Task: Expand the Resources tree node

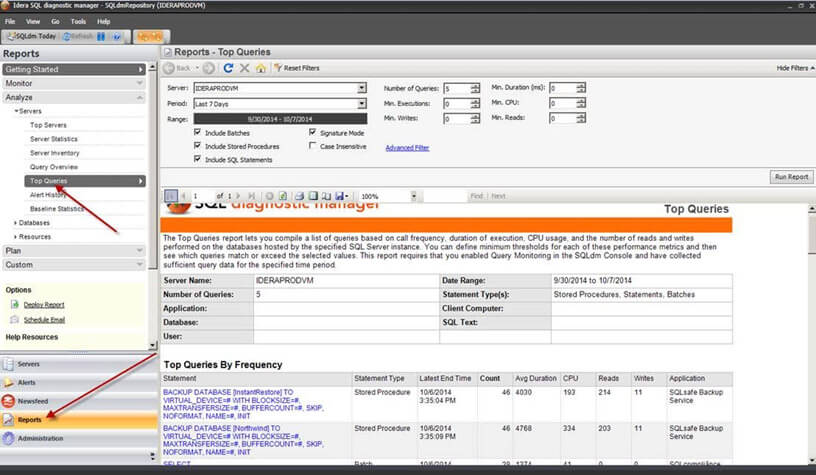Action: pos(15,237)
